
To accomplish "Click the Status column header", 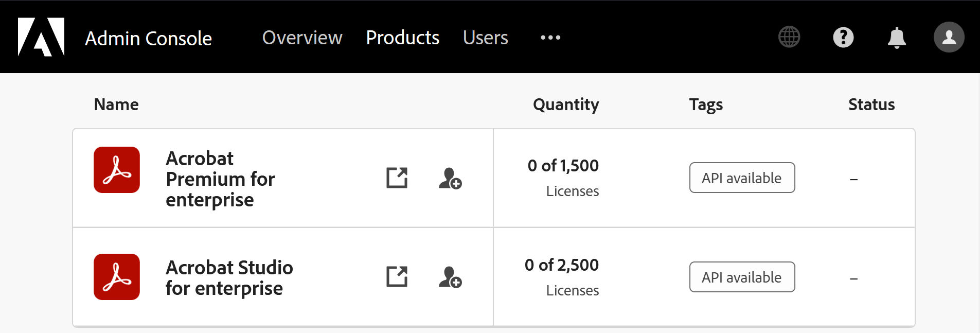I will 871,104.
